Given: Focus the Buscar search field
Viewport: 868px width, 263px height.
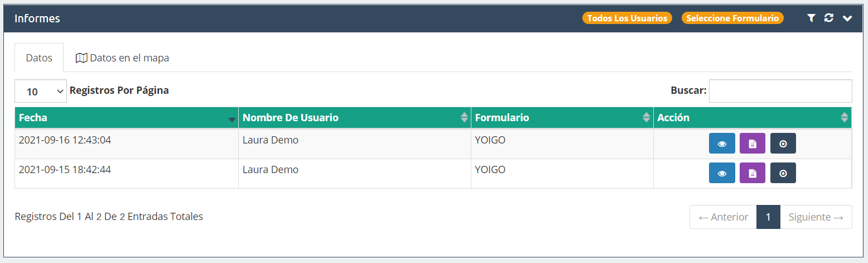Looking at the screenshot, I should pos(780,91).
